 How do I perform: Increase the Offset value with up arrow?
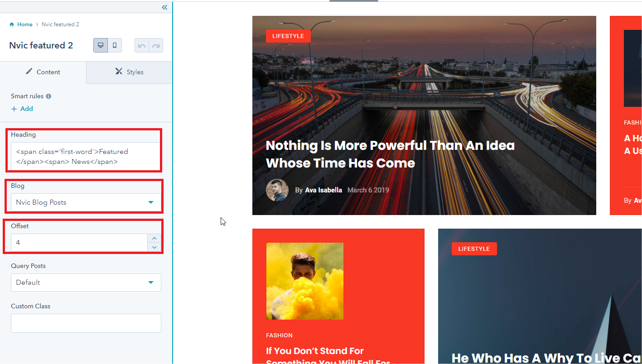[x=154, y=238]
